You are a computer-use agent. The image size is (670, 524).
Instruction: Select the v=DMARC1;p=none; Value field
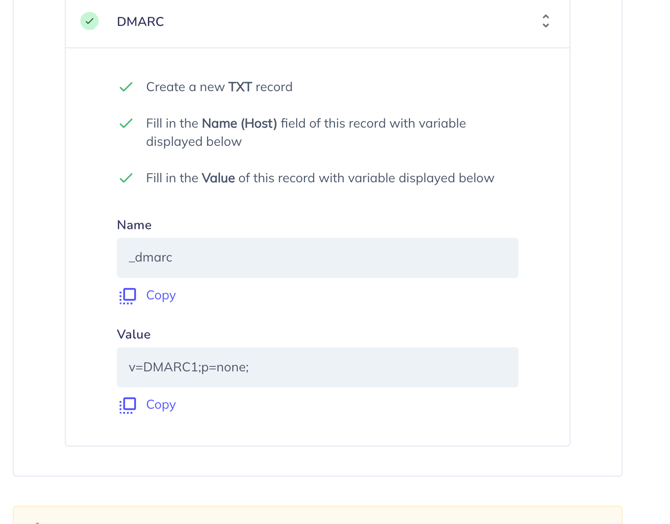(x=317, y=367)
